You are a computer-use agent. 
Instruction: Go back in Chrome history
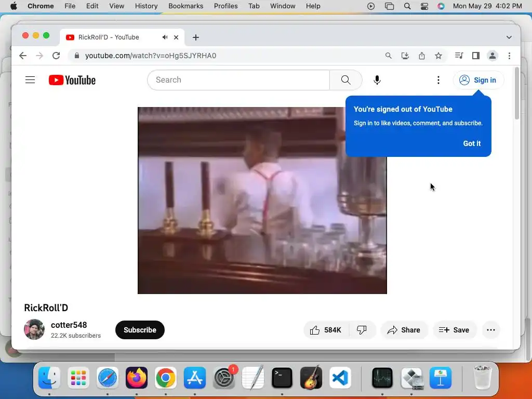pyautogui.click(x=23, y=56)
